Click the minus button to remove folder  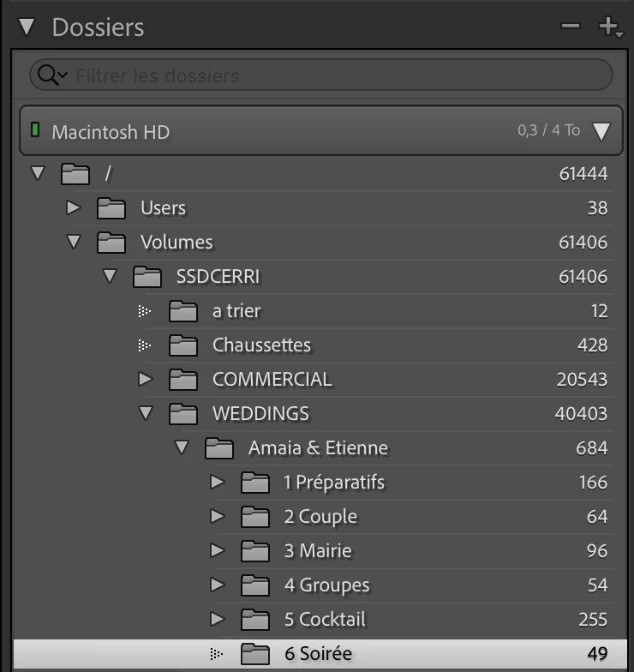(x=571, y=26)
